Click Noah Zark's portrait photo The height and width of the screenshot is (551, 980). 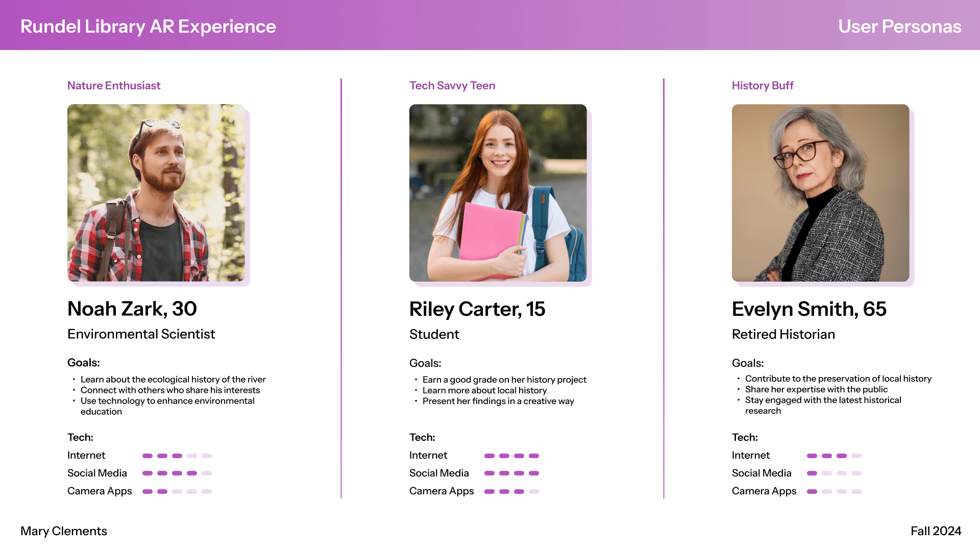coord(156,193)
